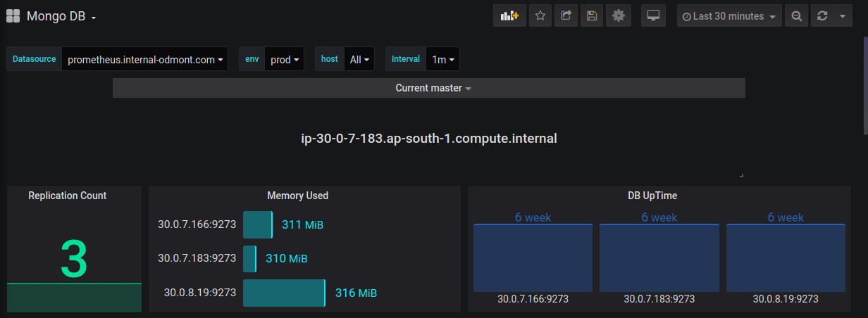Screen dimensions: 868x318
Task: Click the 30.0.8.19:9273 label in Memory Used
Action: [x=200, y=293]
